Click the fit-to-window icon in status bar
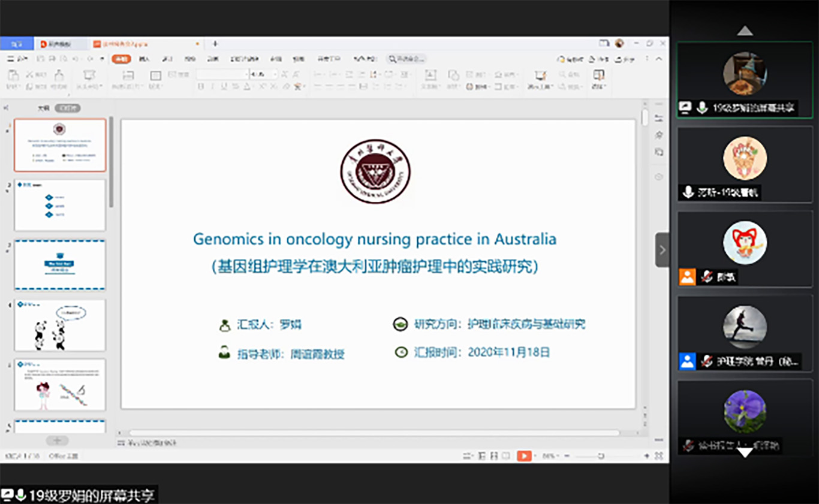This screenshot has width=819, height=504. point(659,456)
